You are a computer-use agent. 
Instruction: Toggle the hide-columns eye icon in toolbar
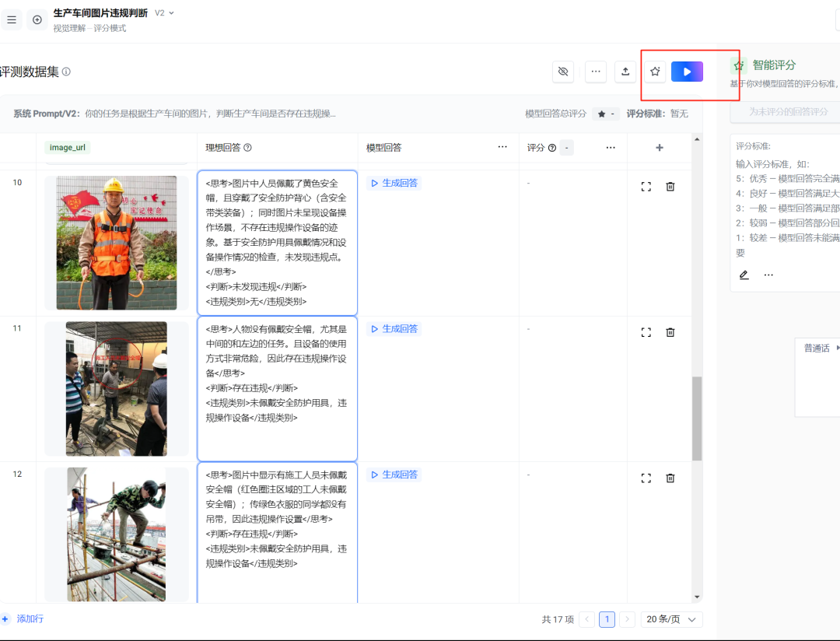click(563, 72)
